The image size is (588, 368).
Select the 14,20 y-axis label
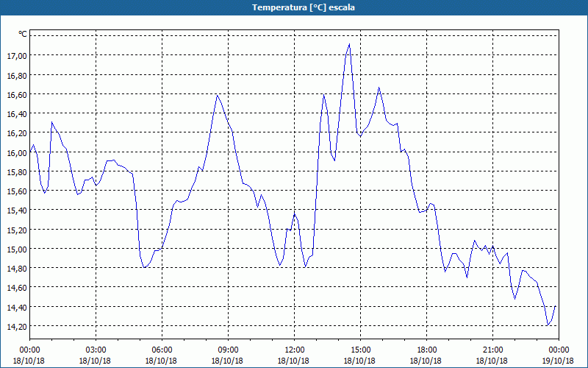click(x=17, y=327)
